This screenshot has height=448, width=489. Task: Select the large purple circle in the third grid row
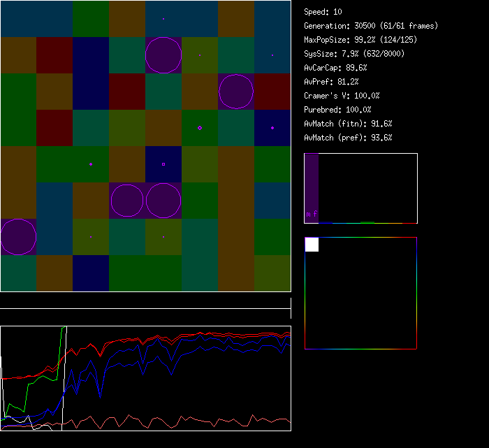tap(236, 92)
